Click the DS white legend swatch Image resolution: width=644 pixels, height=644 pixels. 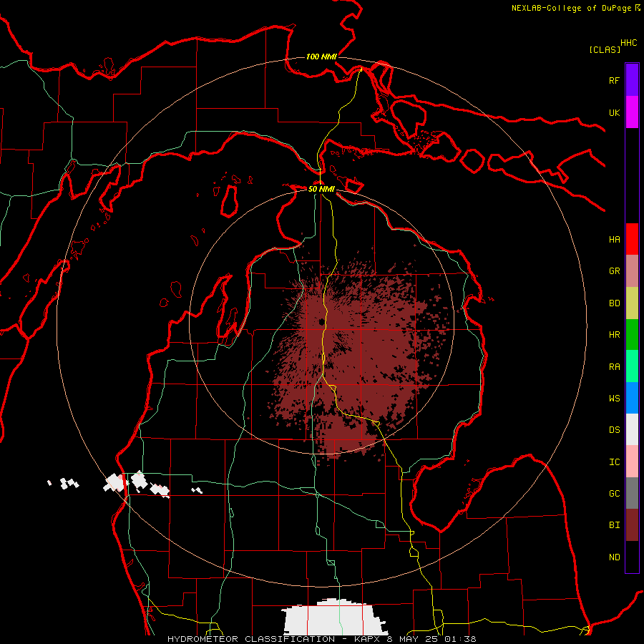coord(632,429)
